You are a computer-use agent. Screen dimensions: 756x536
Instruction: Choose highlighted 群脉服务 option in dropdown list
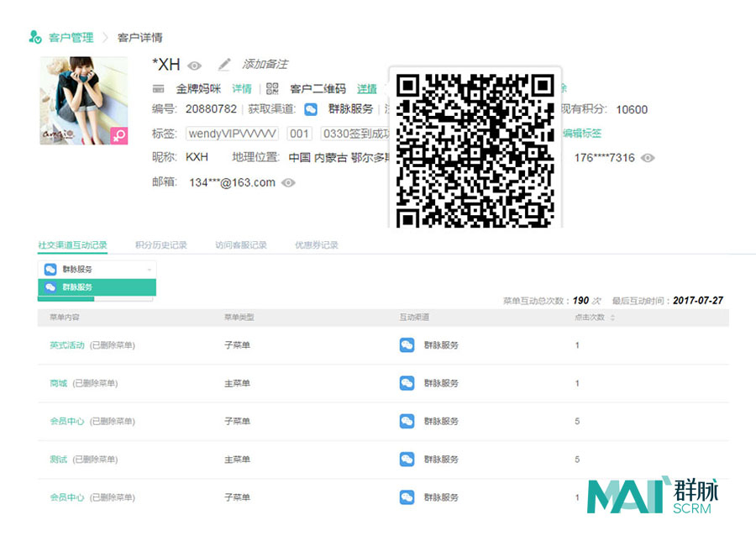coord(97,287)
